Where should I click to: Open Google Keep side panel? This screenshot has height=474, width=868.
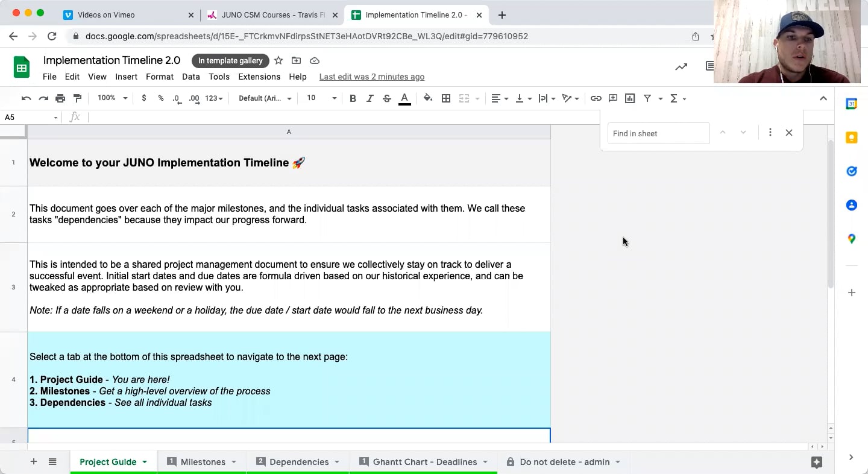(x=852, y=137)
